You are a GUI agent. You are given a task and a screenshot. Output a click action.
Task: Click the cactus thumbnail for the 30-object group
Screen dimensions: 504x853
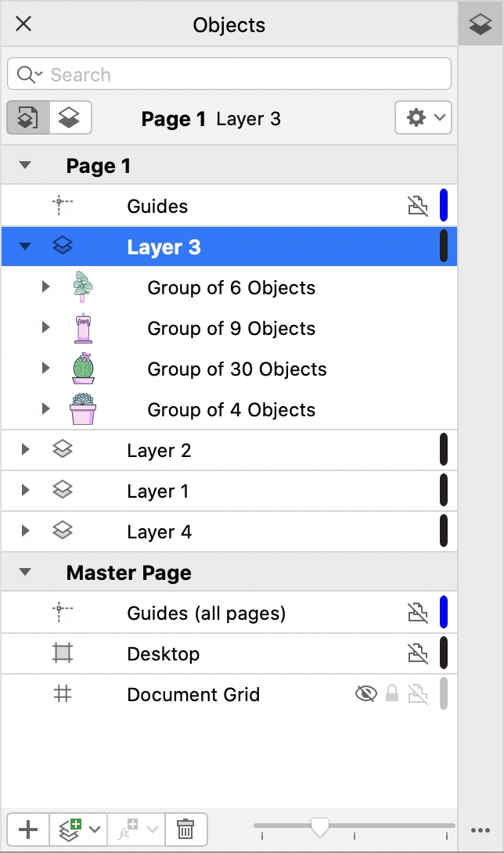click(82, 369)
